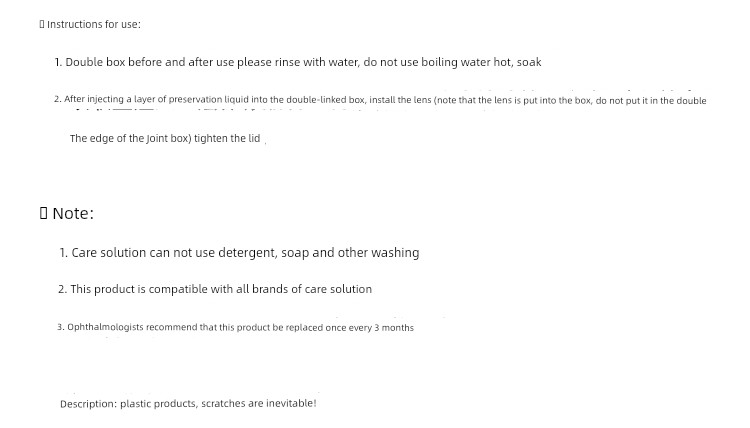Viewport: 750px width, 428px height.
Task: Click the number '3.' before 'Ophthalmologists'
Action: point(60,328)
